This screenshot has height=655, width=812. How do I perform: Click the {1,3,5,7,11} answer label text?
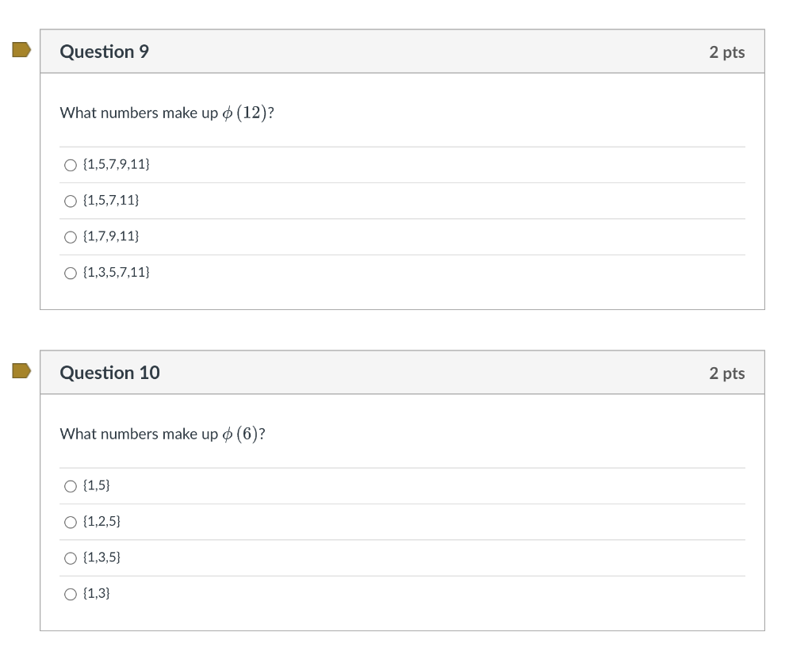(117, 273)
